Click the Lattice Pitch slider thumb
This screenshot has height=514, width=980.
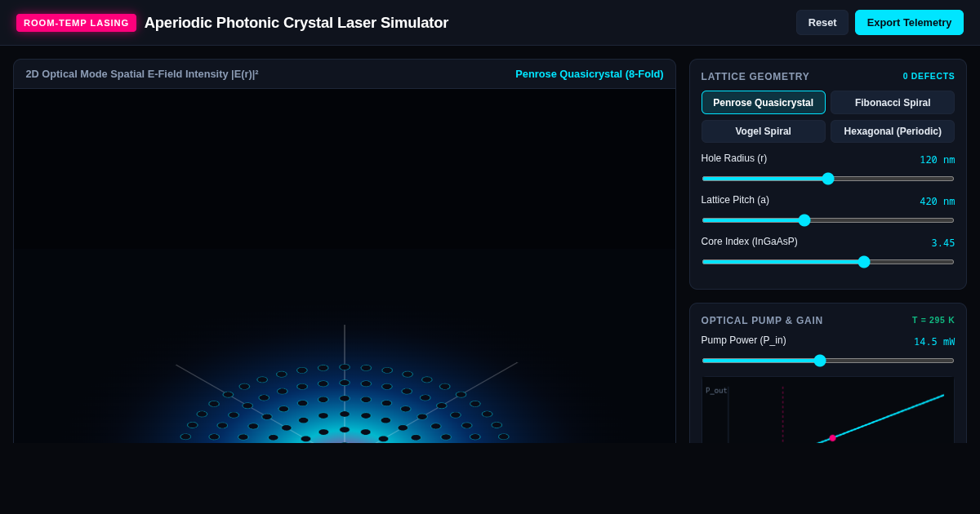coord(804,220)
